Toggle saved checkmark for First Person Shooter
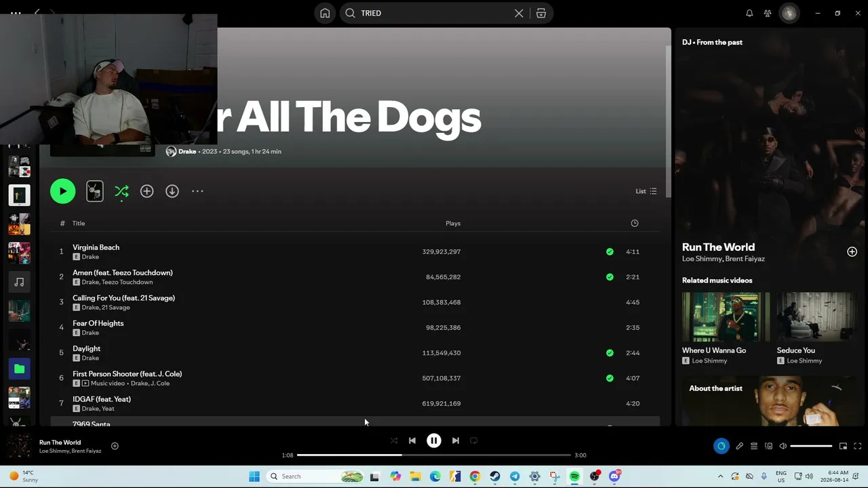The image size is (868, 488). (x=610, y=378)
